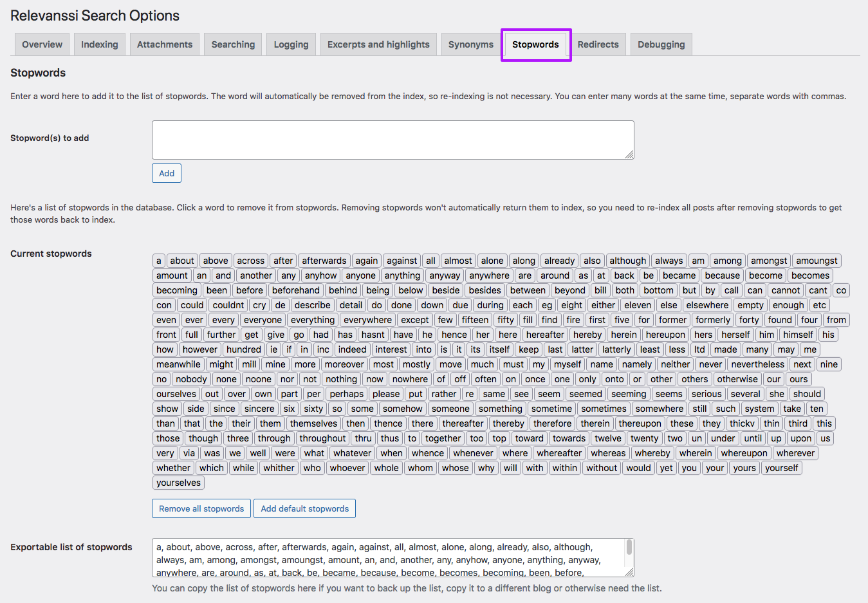Go to the Searching tab
The image size is (868, 603).
(233, 44)
